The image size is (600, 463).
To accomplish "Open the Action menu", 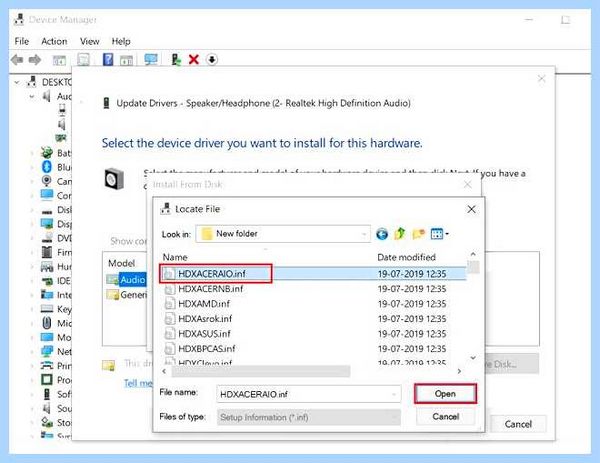I will coord(54,41).
